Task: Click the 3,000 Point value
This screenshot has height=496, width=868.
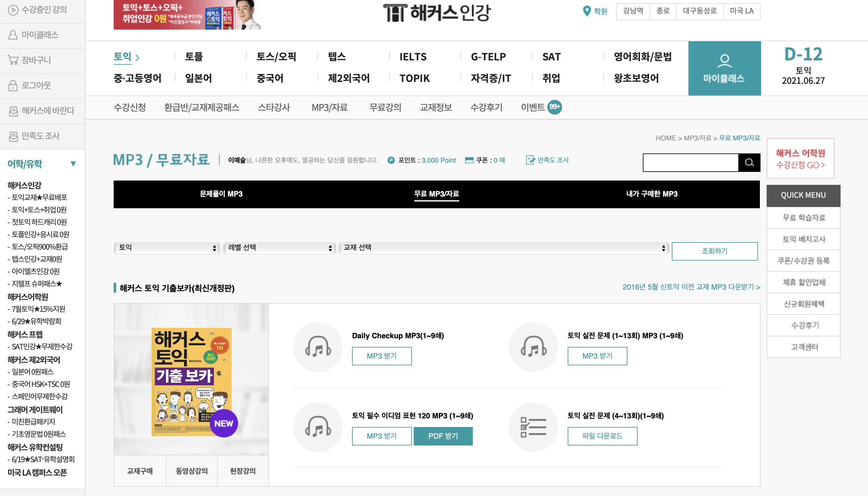Action: pyautogui.click(x=439, y=160)
